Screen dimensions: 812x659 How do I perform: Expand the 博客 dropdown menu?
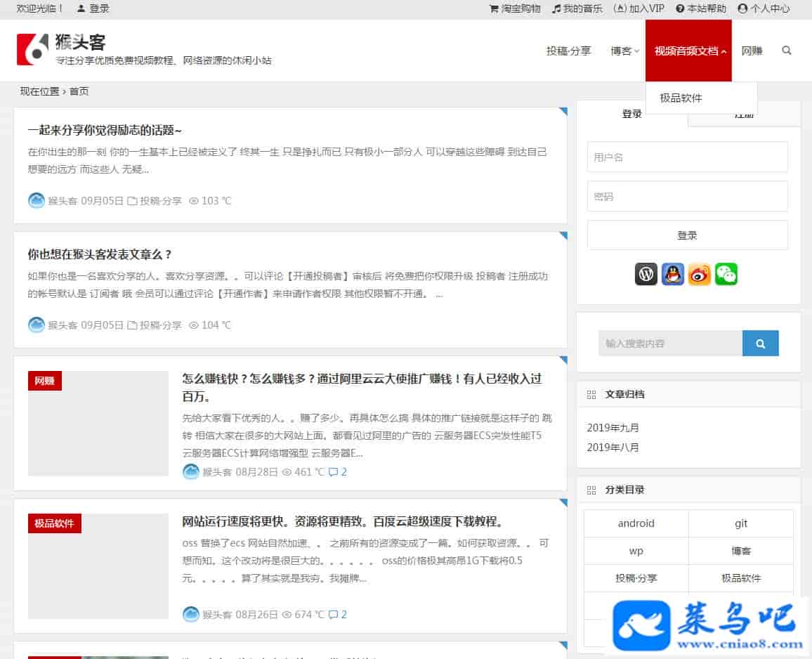click(624, 51)
